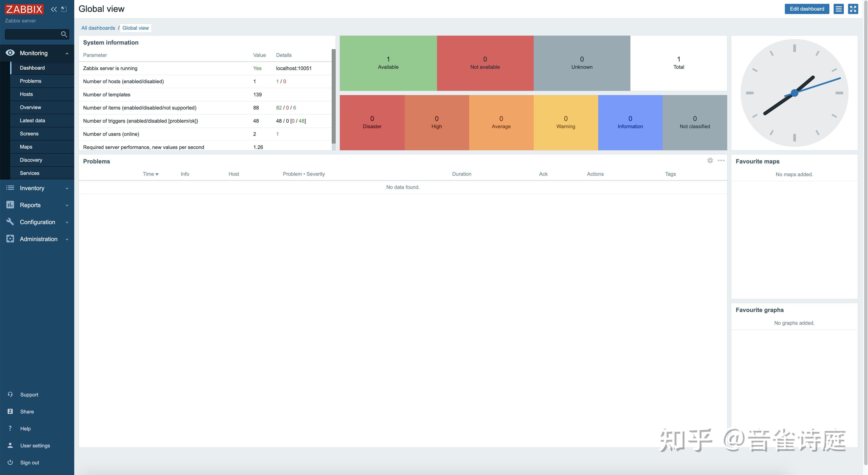Screen dimensions: 868x475
Task: Select the Monitoring eye icon
Action: tap(10, 53)
